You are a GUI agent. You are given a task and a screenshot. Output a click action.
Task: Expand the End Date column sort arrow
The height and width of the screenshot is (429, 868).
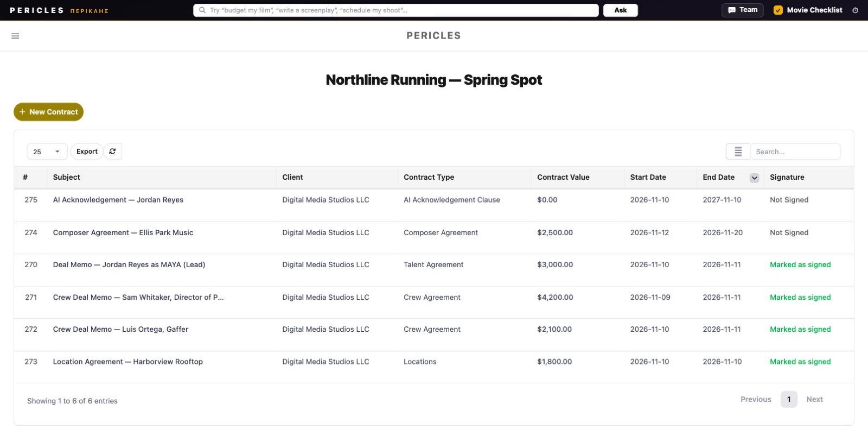point(754,178)
